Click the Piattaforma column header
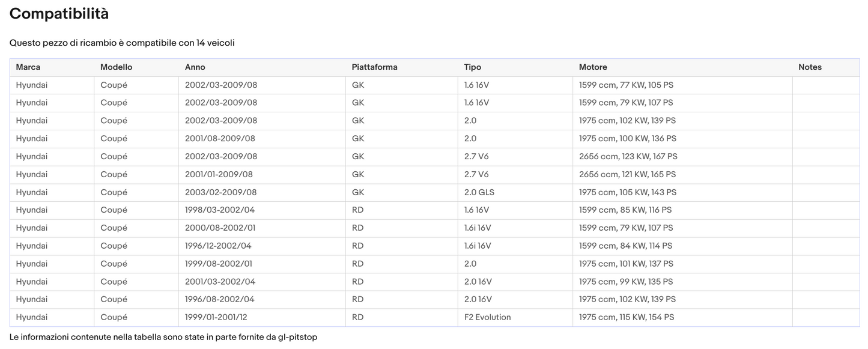868x349 pixels. click(374, 67)
